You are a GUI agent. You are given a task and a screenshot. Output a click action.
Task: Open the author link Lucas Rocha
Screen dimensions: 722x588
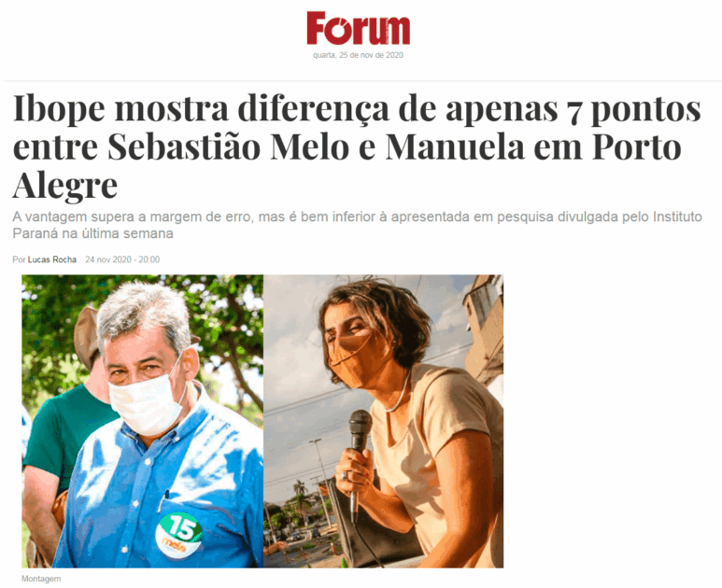(x=52, y=259)
